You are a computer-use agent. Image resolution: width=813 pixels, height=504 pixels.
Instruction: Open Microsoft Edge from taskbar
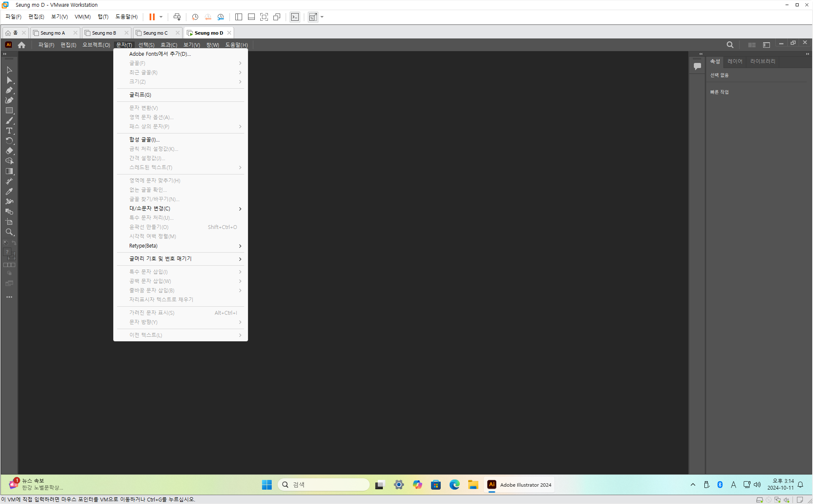pyautogui.click(x=454, y=485)
